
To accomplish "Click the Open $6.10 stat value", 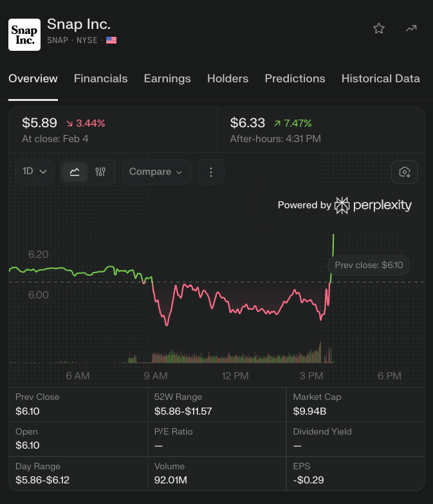I will point(28,446).
